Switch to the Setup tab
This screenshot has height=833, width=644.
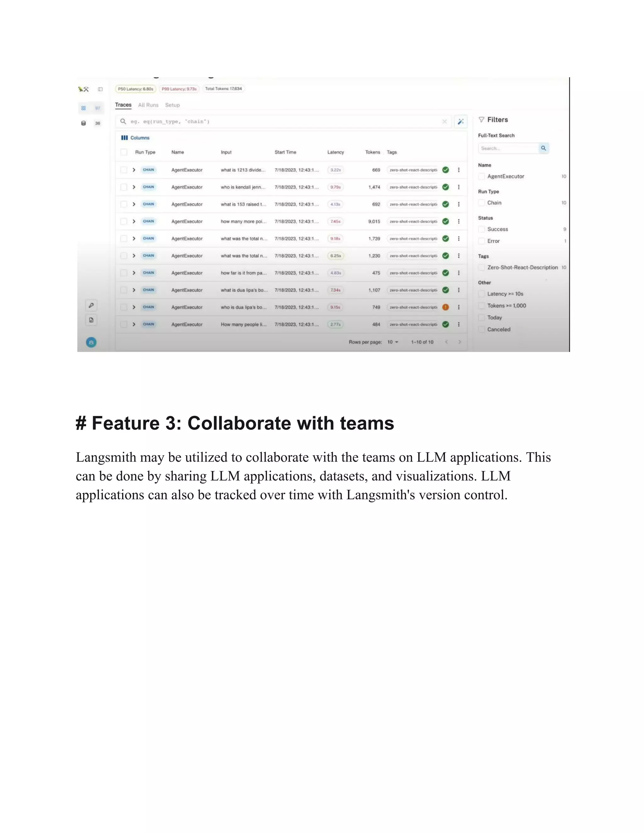[x=172, y=105]
